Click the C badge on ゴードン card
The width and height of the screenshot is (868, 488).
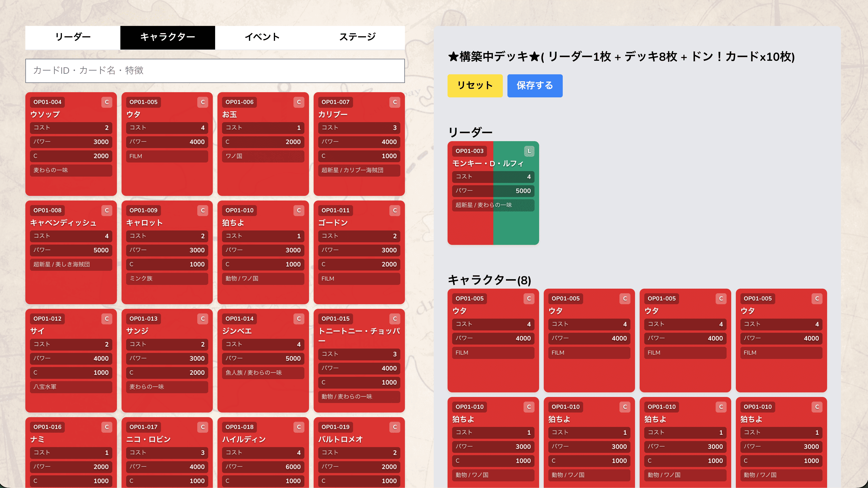395,210
